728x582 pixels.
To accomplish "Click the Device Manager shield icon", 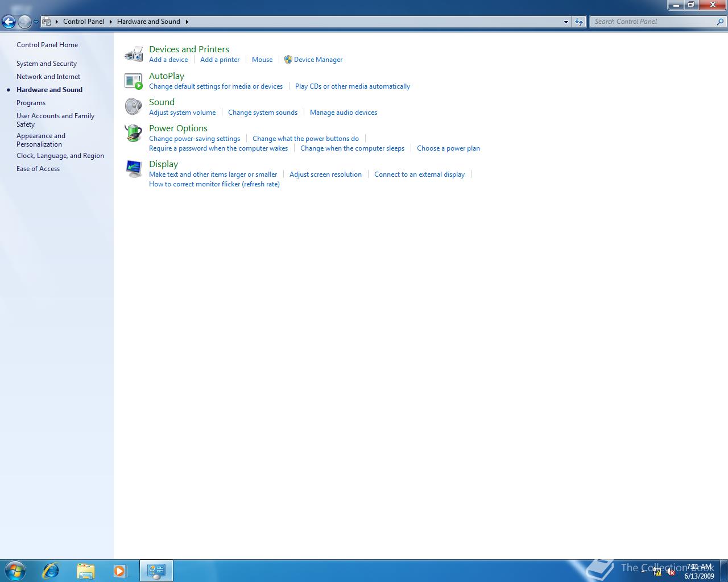I will coord(288,60).
